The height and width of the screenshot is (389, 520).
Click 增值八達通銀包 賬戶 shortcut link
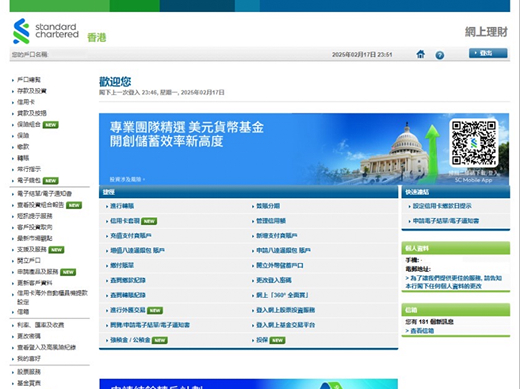[x=137, y=250]
